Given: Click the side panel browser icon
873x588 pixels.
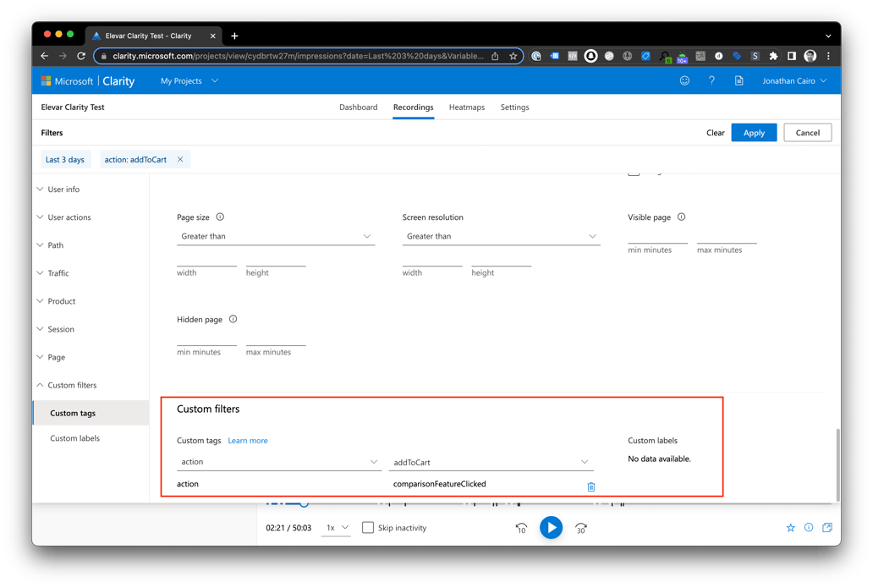Looking at the screenshot, I should [x=792, y=56].
